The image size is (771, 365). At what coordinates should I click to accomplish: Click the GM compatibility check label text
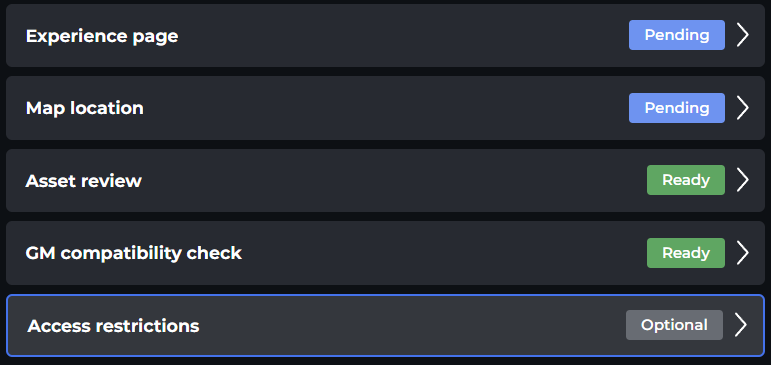[x=134, y=254]
